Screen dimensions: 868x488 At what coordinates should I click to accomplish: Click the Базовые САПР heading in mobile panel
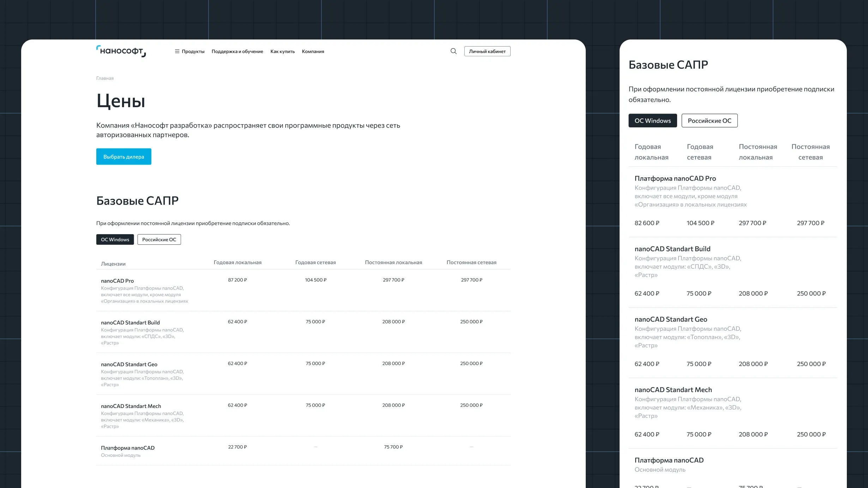[668, 65]
